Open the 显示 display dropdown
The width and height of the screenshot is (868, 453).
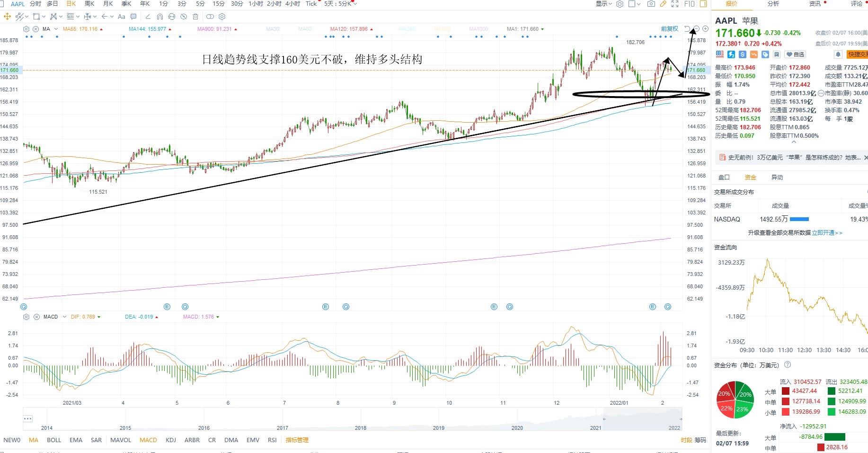point(603,4)
